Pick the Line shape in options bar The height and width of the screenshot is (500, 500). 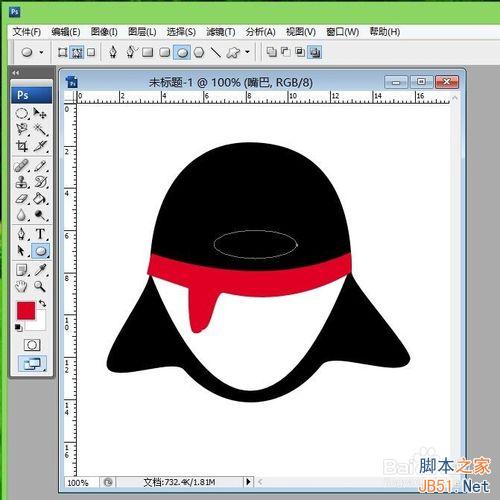point(216,52)
